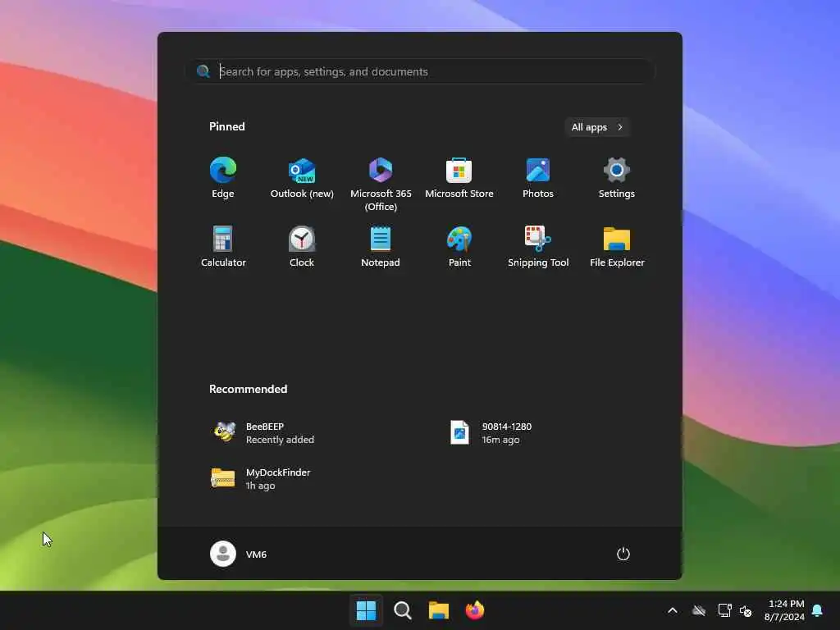Open the Snipping Tool
Image resolution: width=840 pixels, height=630 pixels.
click(x=538, y=247)
